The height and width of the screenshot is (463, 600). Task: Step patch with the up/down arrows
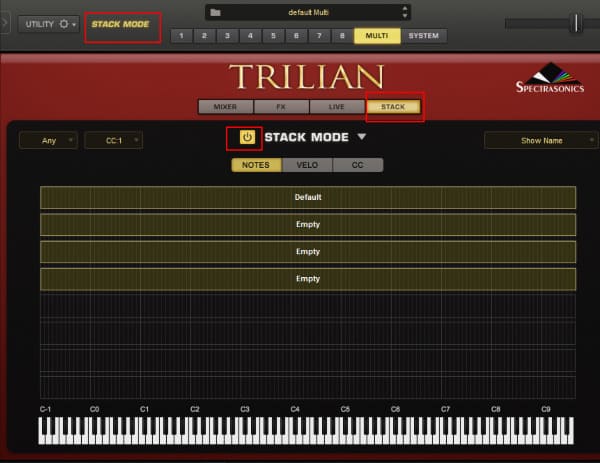point(405,12)
